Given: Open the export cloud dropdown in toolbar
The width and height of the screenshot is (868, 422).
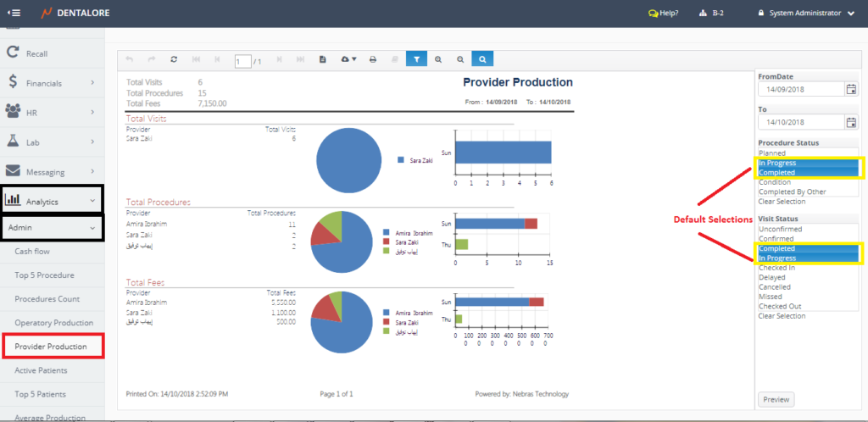Looking at the screenshot, I should (346, 59).
